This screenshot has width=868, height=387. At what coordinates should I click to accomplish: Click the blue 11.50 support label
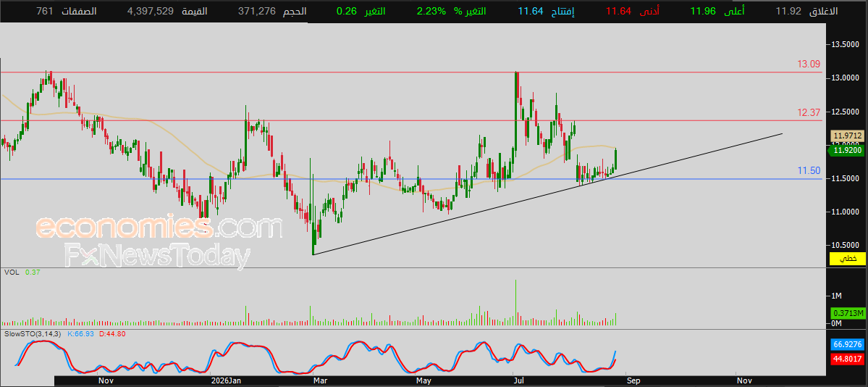tap(809, 171)
